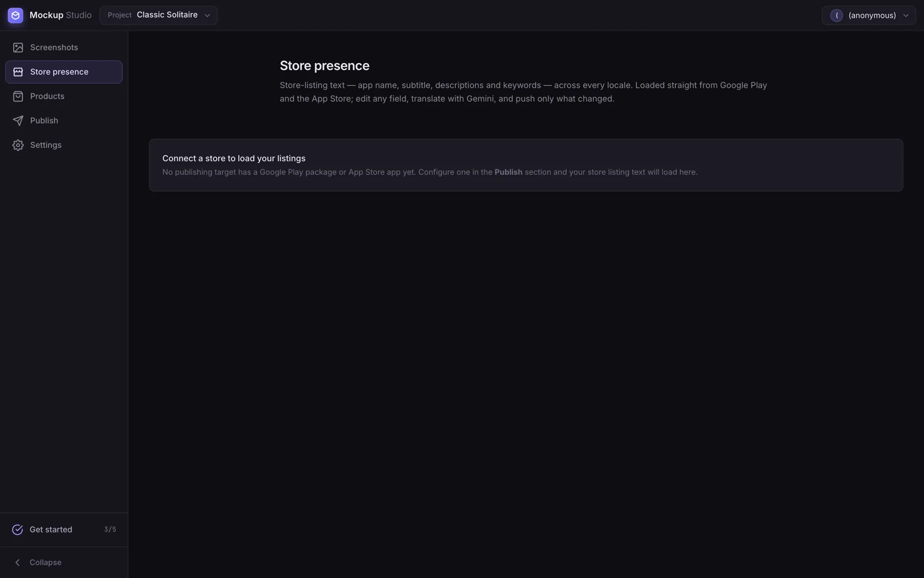The height and width of the screenshot is (578, 924).
Task: Click the (anonymous) username text
Action: tap(872, 15)
